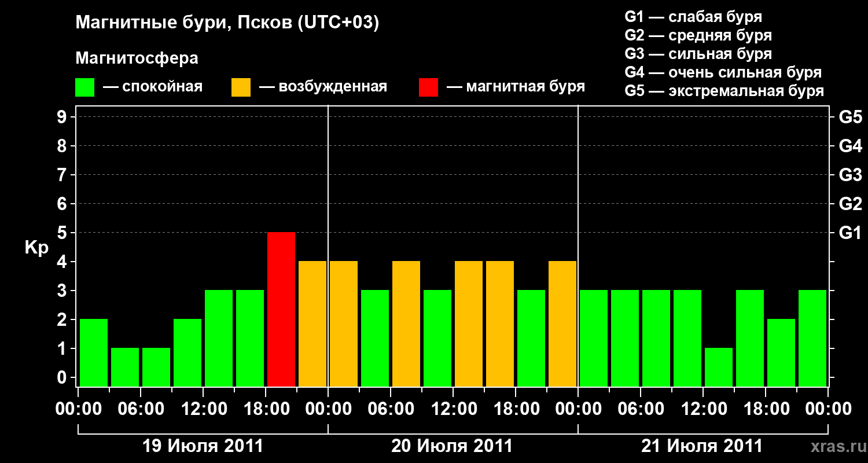The image size is (868, 463).
Task: Select the 18:00–21:00 Kp 2 bar on 21 July
Action: [x=781, y=352]
